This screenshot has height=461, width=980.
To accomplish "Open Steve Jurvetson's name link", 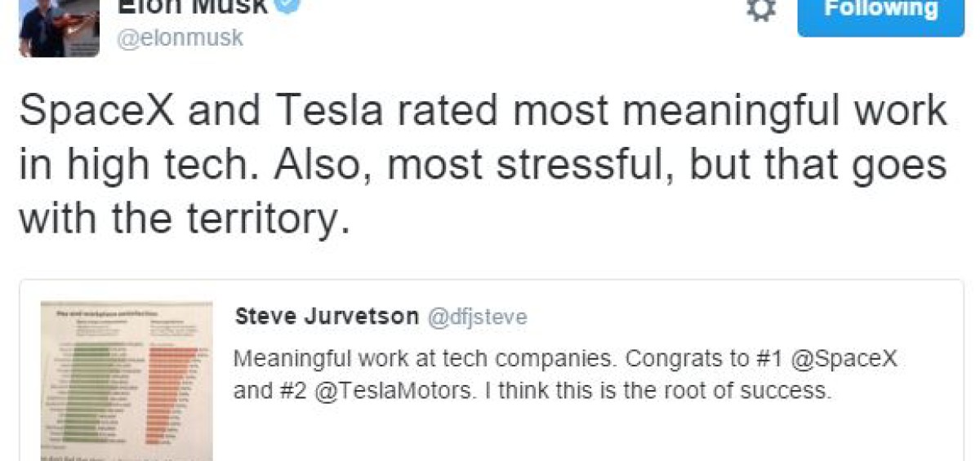I will pos(326,317).
